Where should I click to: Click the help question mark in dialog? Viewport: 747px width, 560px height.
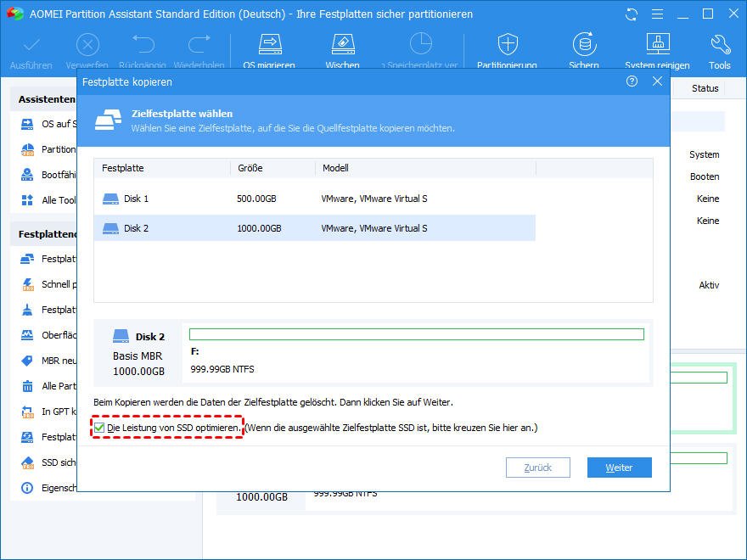pos(632,81)
